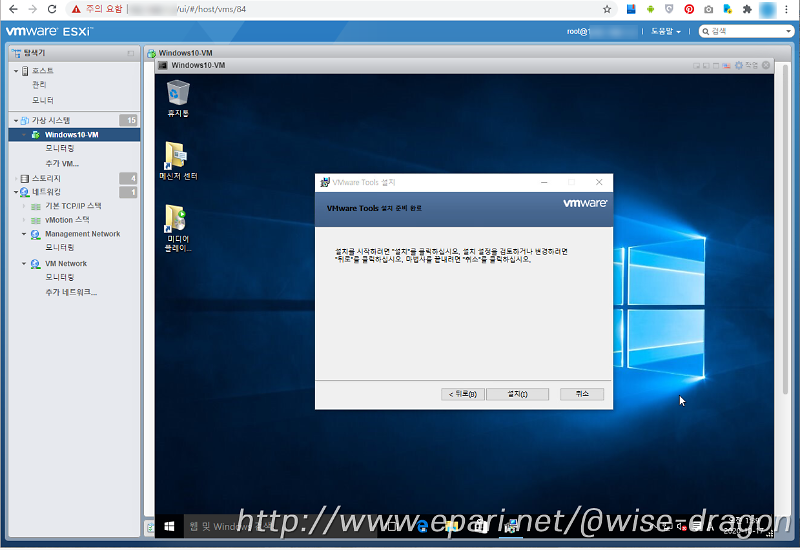Open 관리 under 호스트

39,85
